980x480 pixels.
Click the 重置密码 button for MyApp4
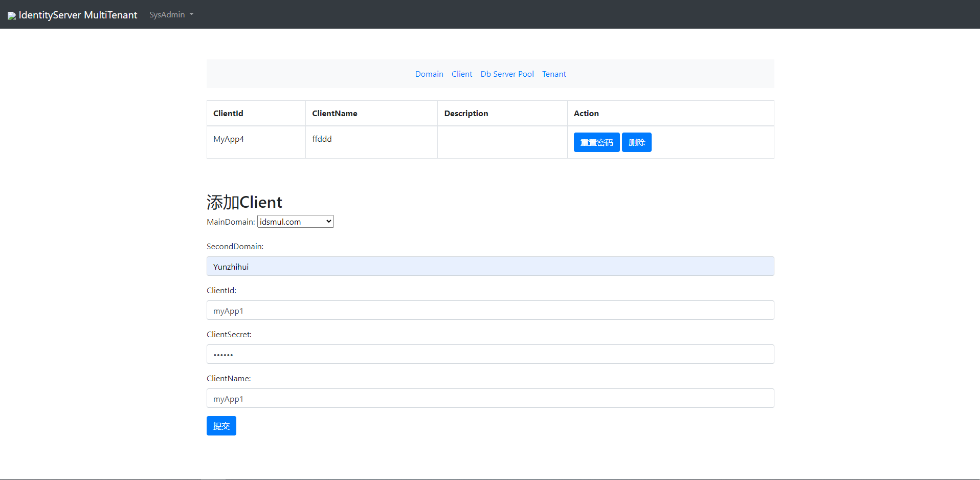(596, 142)
